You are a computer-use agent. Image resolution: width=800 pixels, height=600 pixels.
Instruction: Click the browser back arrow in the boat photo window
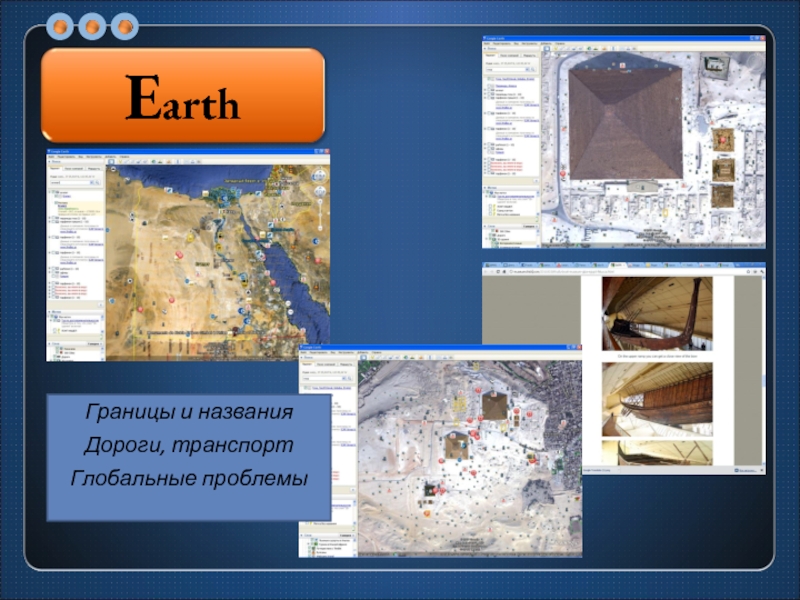pos(485,271)
